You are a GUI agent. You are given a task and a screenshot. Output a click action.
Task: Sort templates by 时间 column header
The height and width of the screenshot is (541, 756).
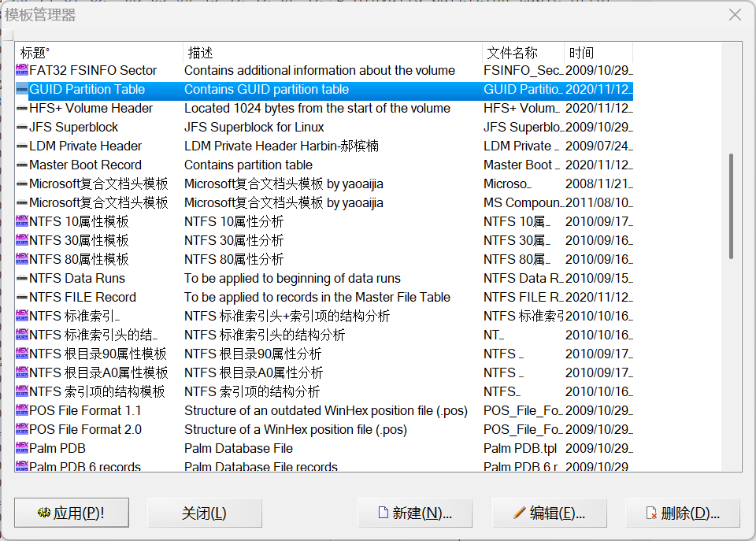598,53
